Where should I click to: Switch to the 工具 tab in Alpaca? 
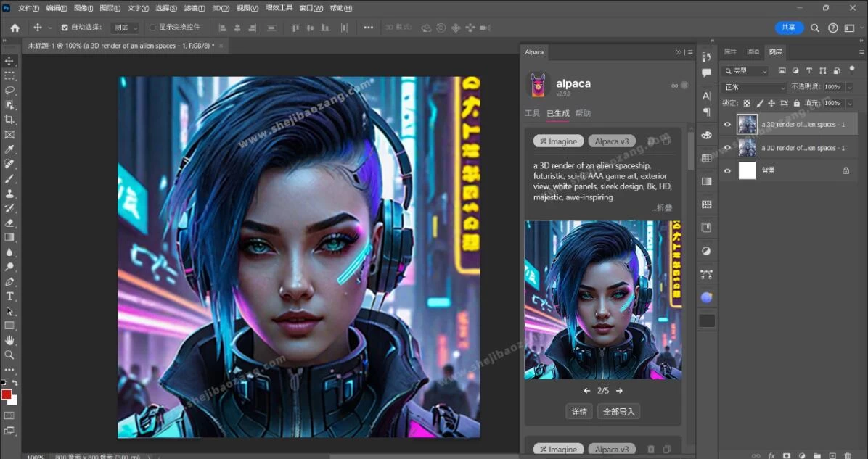tap(532, 114)
